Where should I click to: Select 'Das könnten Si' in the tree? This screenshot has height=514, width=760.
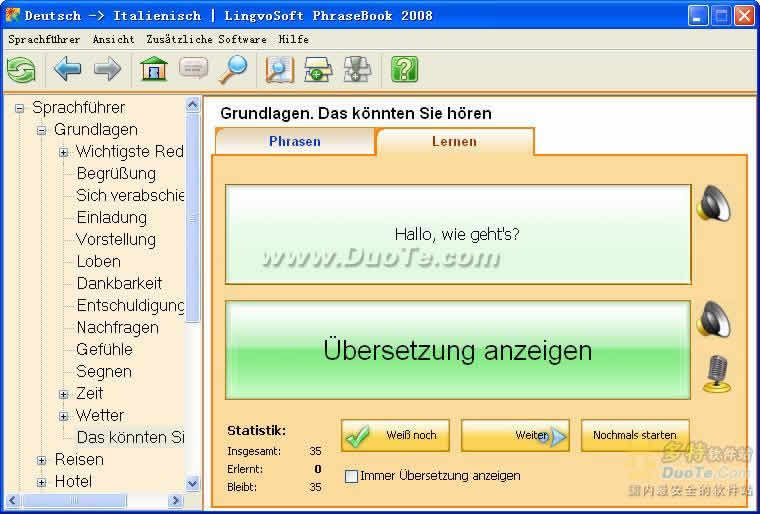coord(130,437)
